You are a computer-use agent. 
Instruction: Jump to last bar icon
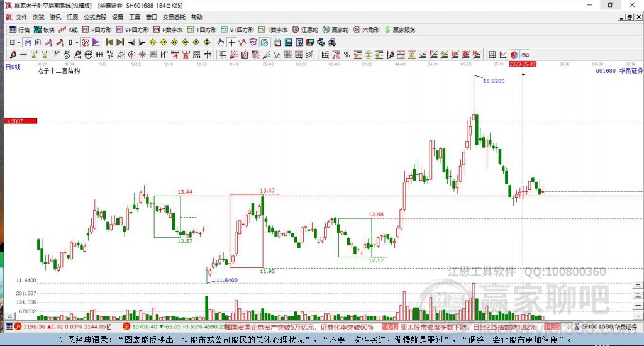[x=120, y=42]
